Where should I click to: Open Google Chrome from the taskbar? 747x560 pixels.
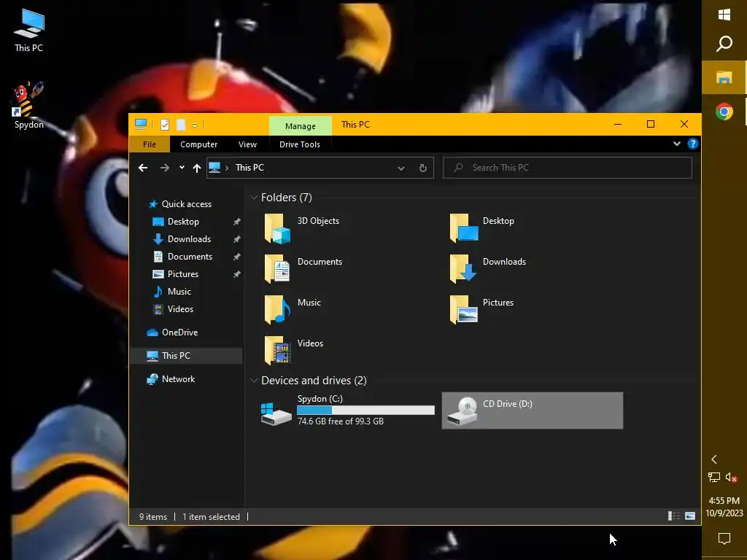click(x=724, y=112)
